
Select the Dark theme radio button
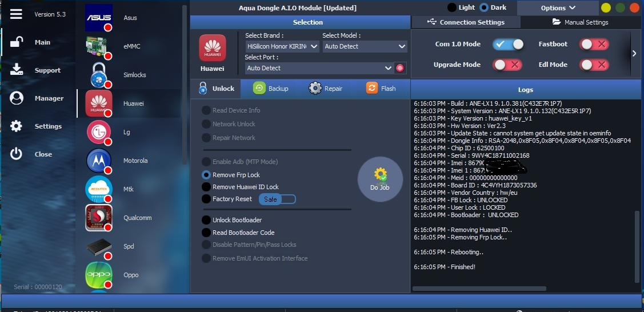pos(484,7)
